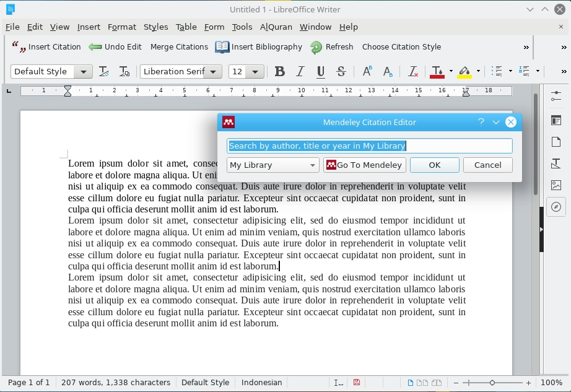This screenshot has width=571, height=392.
Task: Open the Gallery panel in the sidebar
Action: click(x=556, y=185)
